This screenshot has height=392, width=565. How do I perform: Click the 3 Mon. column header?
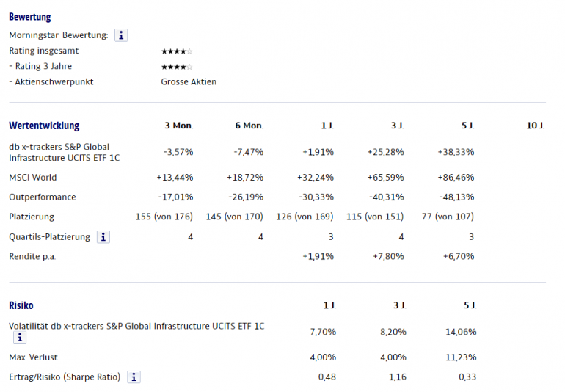coord(178,126)
